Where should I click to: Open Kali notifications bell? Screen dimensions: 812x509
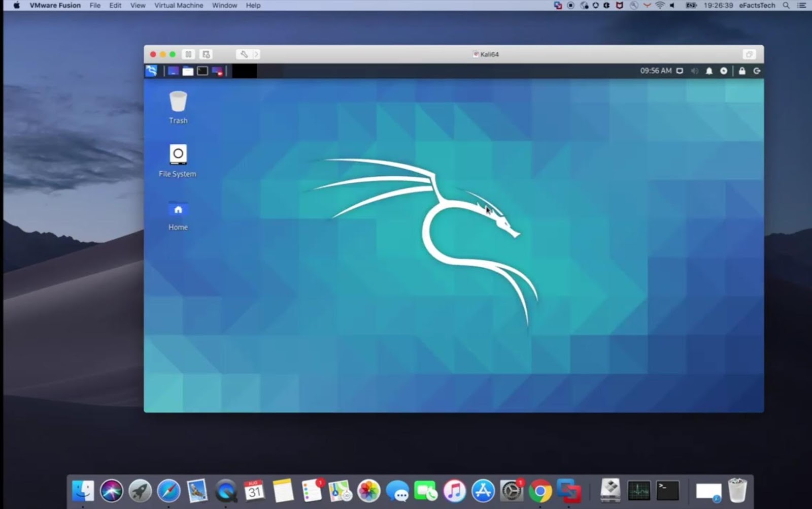click(x=709, y=71)
